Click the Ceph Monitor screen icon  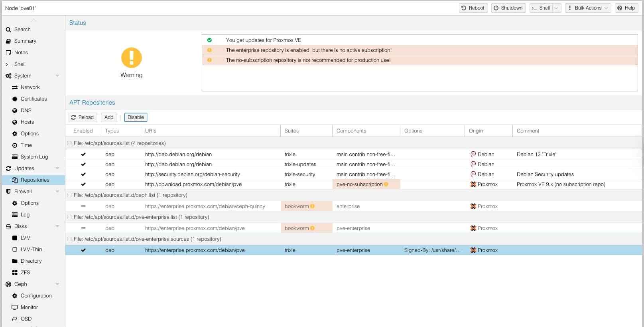click(x=15, y=307)
